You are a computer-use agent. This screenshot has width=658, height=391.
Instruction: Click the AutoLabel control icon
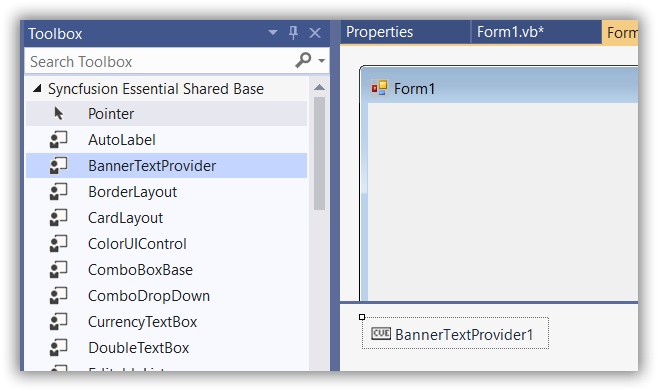tap(58, 140)
